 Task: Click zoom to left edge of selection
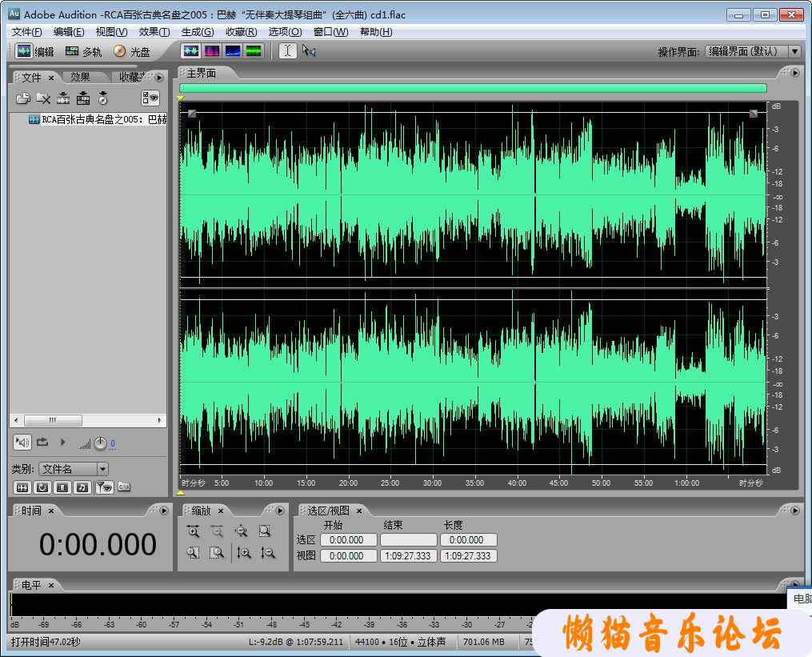coord(193,553)
